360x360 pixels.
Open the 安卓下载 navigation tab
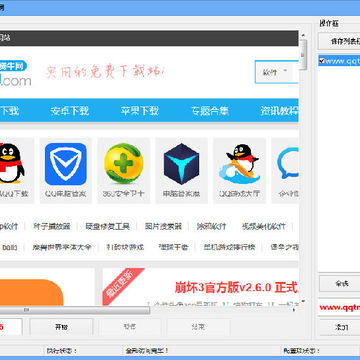click(70, 110)
